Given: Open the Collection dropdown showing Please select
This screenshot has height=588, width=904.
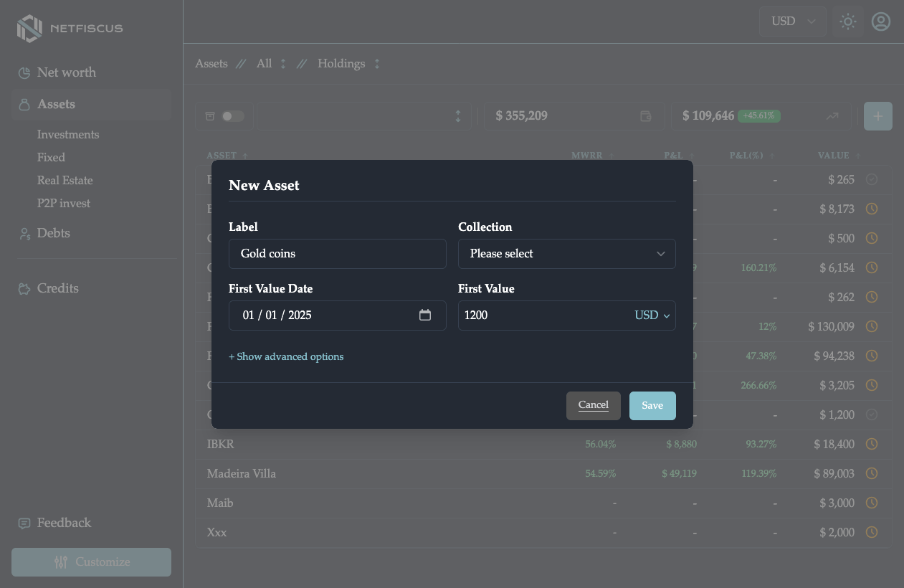Looking at the screenshot, I should click(566, 253).
